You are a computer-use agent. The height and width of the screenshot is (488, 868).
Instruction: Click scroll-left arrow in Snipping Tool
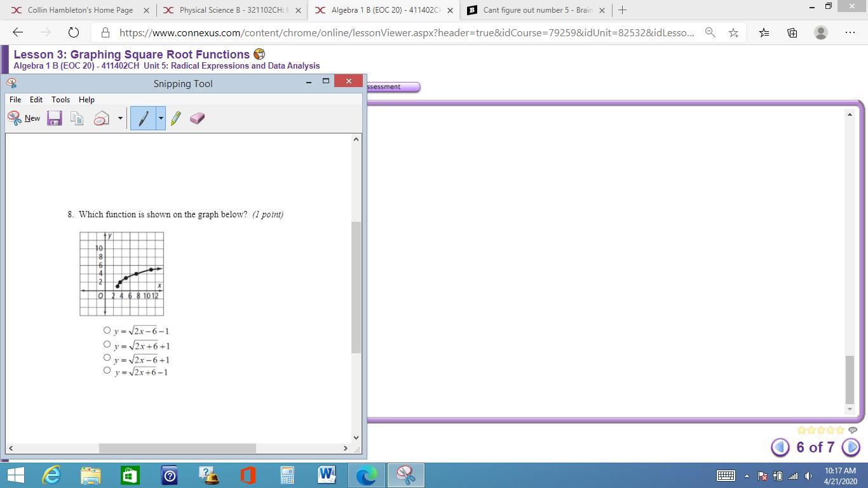(11, 448)
